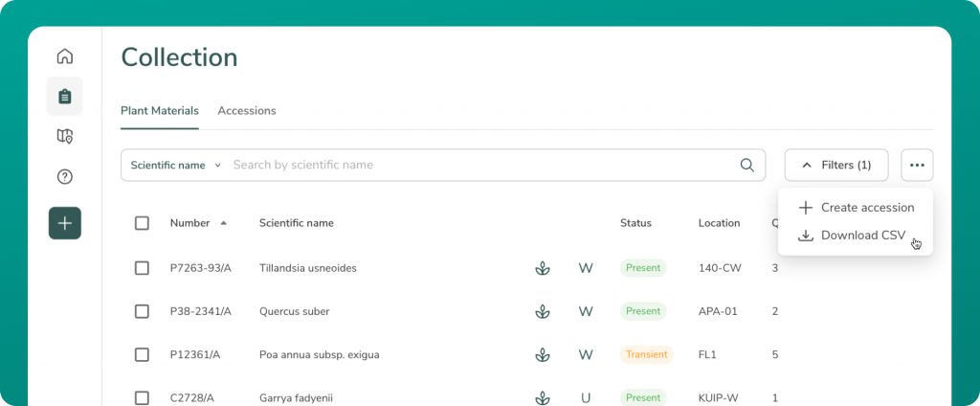Switch to the Accessions tab
Image resolution: width=980 pixels, height=406 pixels.
pos(247,111)
